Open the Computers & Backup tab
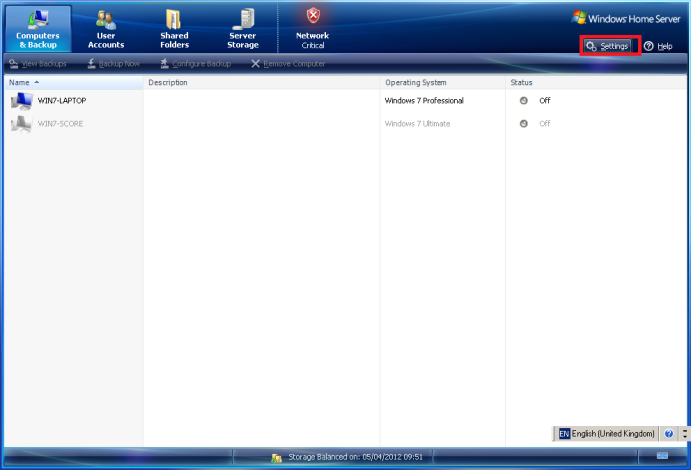The width and height of the screenshot is (691, 470). coord(38,29)
